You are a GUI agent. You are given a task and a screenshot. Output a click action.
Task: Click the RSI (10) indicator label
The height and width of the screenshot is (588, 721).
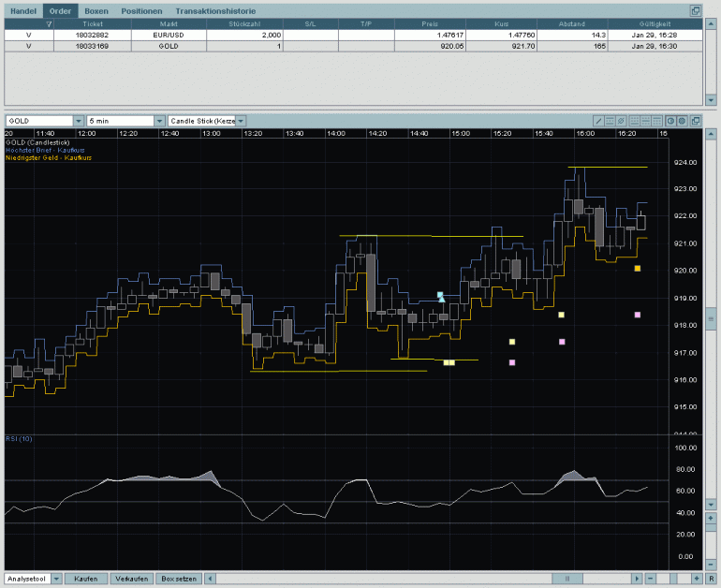tap(19, 439)
